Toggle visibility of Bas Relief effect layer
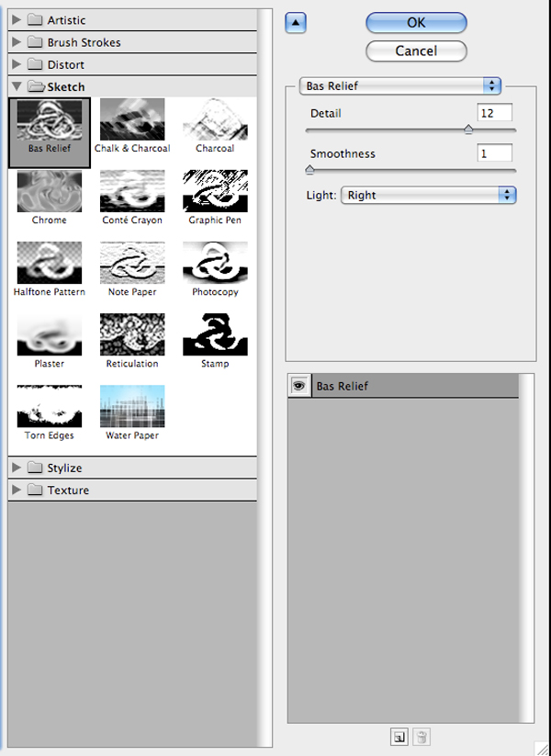The image size is (551, 756). click(298, 386)
